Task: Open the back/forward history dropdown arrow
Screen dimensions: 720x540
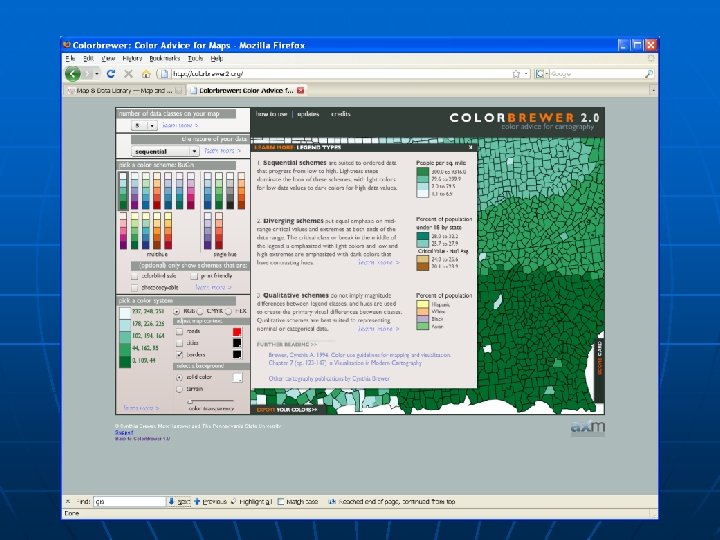Action: [97, 73]
